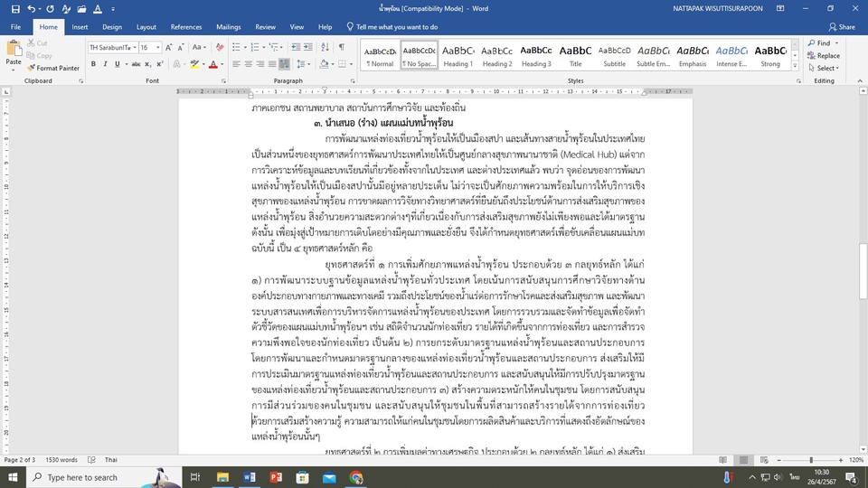868x488 pixels.
Task: Expand the line spacing options
Action: pyautogui.click(x=305, y=64)
